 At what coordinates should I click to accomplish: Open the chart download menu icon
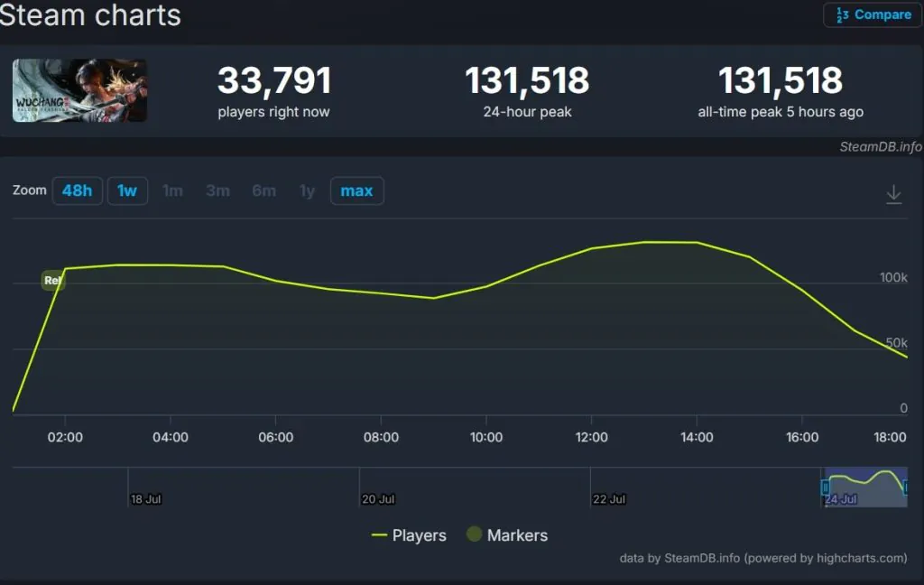[x=893, y=194]
